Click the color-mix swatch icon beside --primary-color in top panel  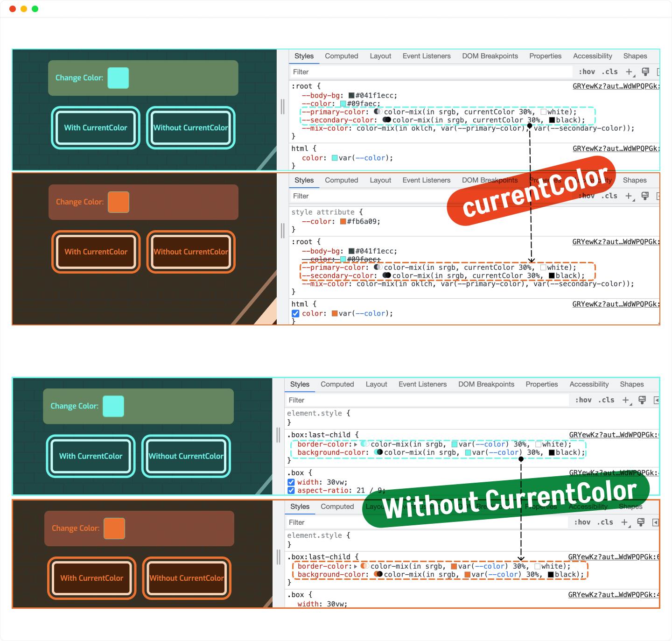(378, 112)
